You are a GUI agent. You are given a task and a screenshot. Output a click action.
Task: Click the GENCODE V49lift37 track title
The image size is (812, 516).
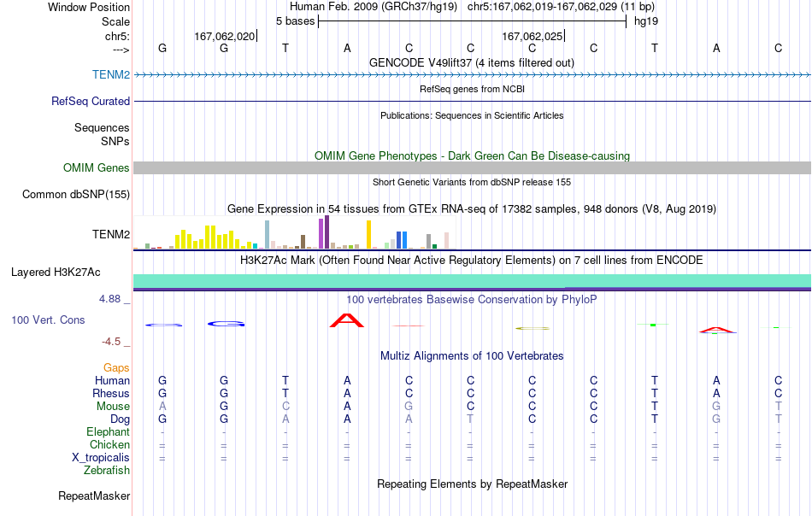(x=472, y=62)
